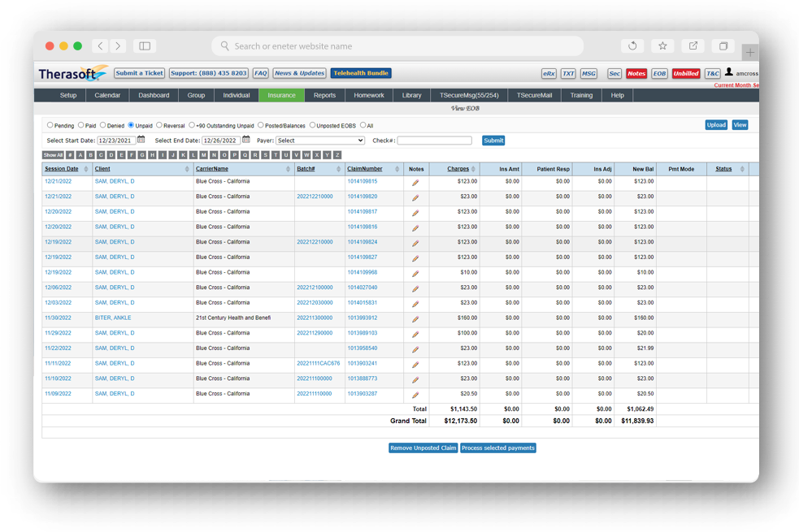Viewport: 799px width, 532px height.
Task: Click the Submit button
Action: click(x=493, y=141)
